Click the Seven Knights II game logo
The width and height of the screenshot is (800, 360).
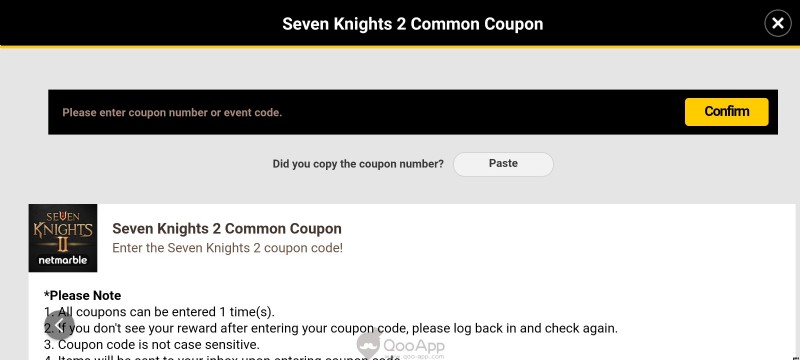(63, 238)
